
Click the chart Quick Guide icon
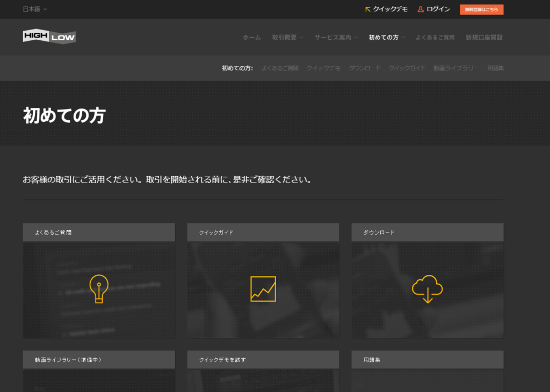click(263, 289)
